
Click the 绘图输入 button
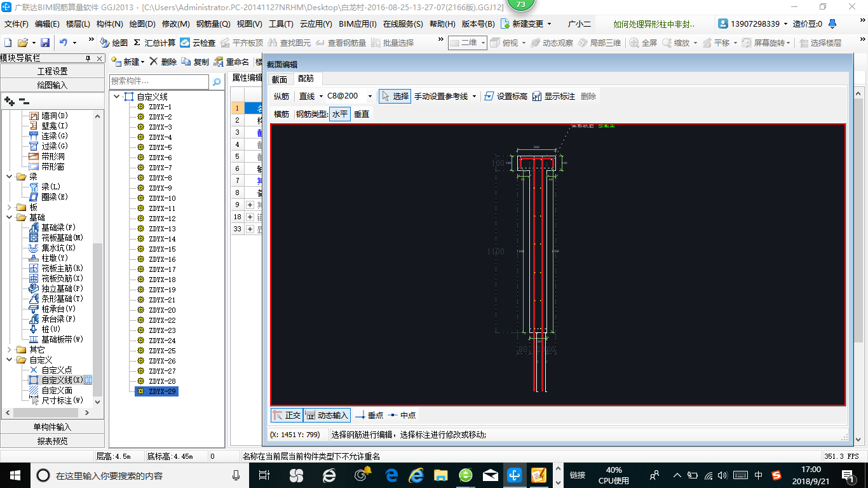click(52, 85)
